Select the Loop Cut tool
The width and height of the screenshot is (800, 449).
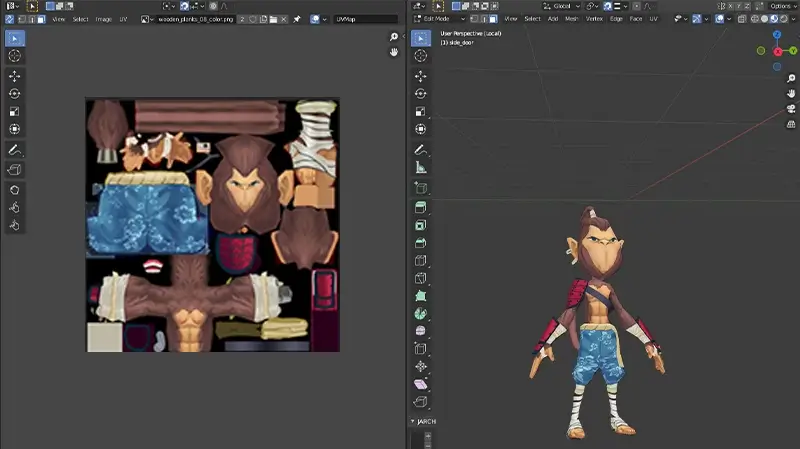point(420,261)
